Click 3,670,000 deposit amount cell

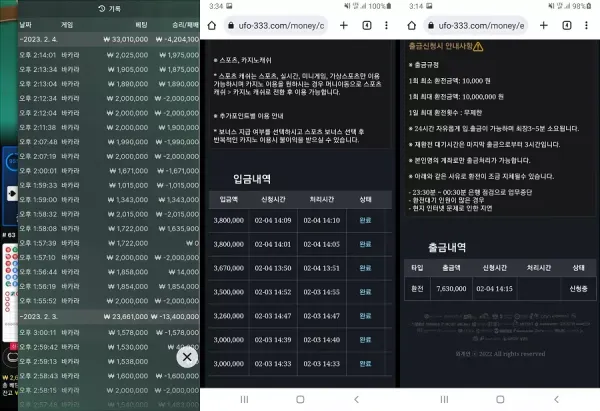click(228, 268)
